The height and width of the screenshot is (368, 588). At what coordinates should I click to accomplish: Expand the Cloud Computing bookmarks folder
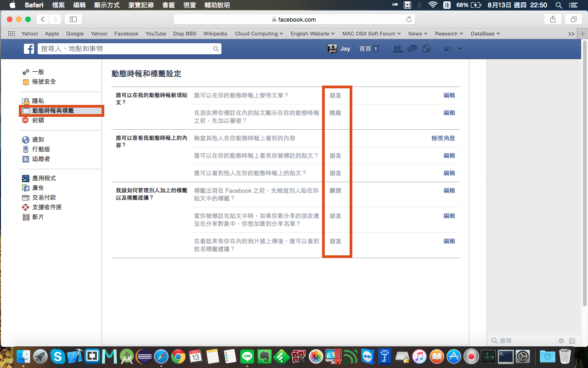(260, 34)
